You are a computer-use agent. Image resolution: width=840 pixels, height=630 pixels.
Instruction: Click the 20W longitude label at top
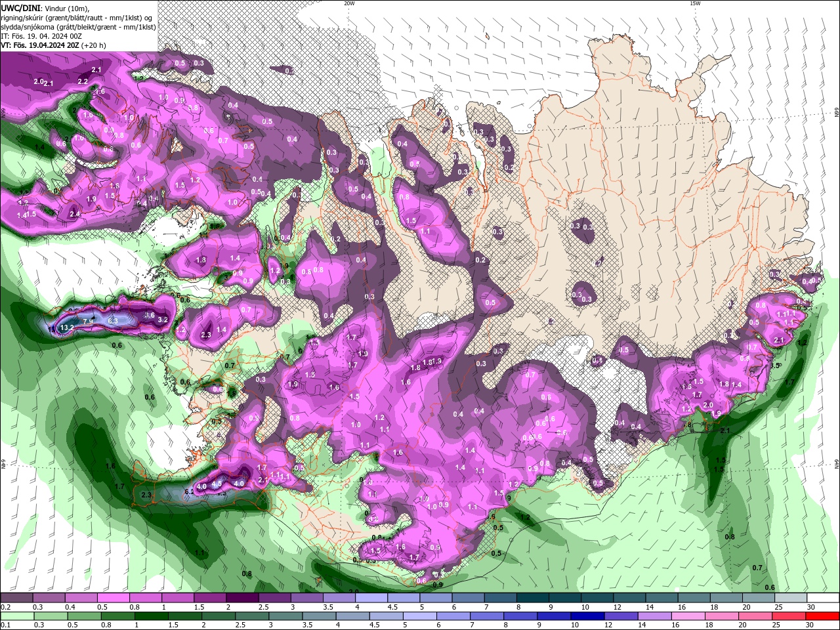coord(349,3)
